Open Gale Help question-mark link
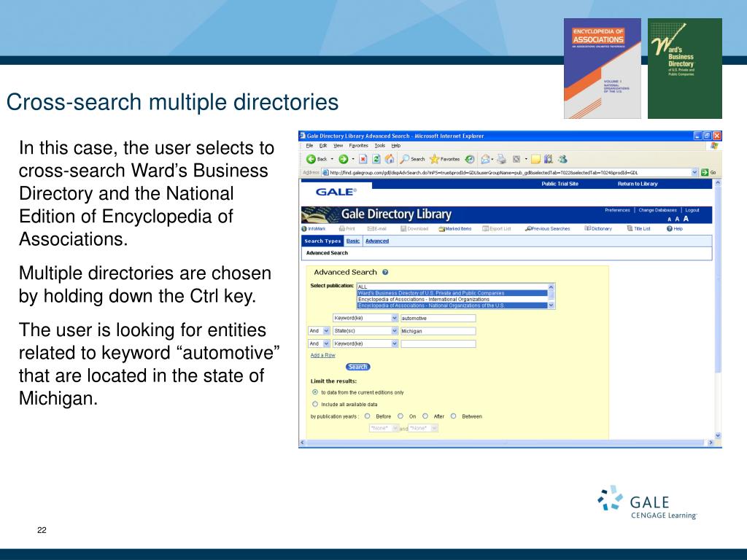This screenshot has height=560, width=747. [x=675, y=229]
